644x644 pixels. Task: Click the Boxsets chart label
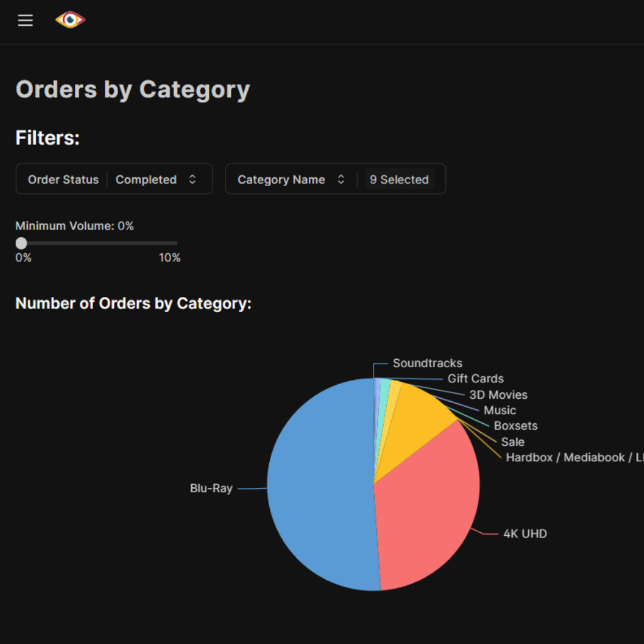516,426
